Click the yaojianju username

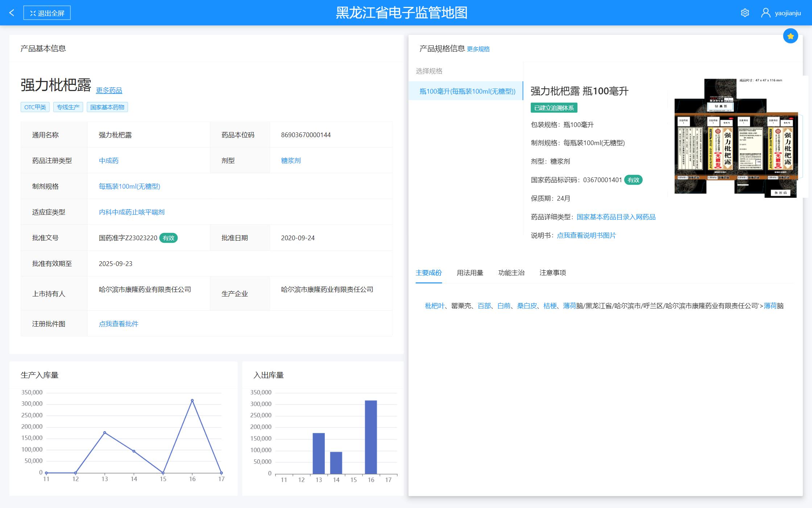coord(788,13)
